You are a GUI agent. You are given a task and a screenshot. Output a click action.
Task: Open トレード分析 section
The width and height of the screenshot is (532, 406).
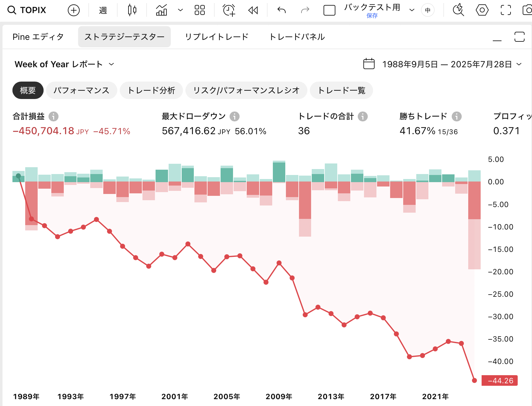[152, 90]
